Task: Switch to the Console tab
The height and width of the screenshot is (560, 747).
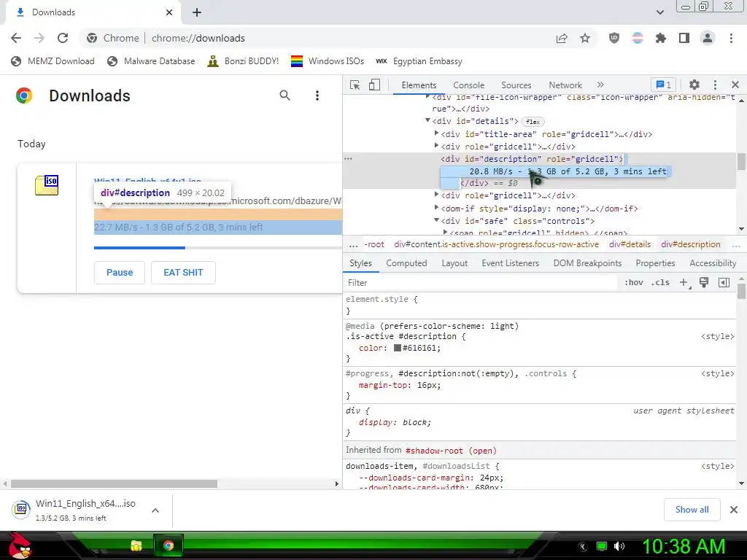Action: (x=469, y=85)
